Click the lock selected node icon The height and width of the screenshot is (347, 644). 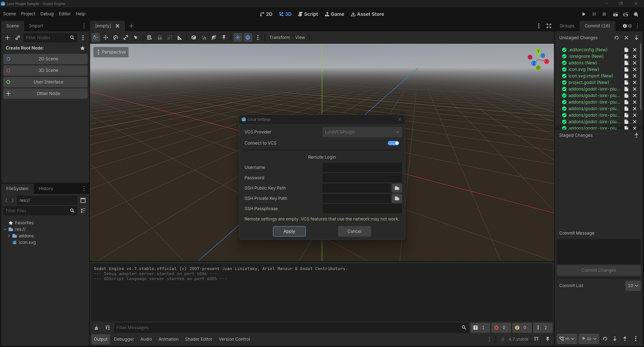coord(160,37)
